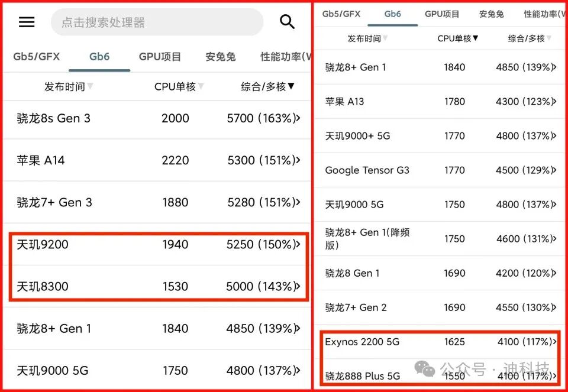This screenshot has width=568, height=392.
Task: Switch to the Gb5/GFX tab
Action: (37, 57)
